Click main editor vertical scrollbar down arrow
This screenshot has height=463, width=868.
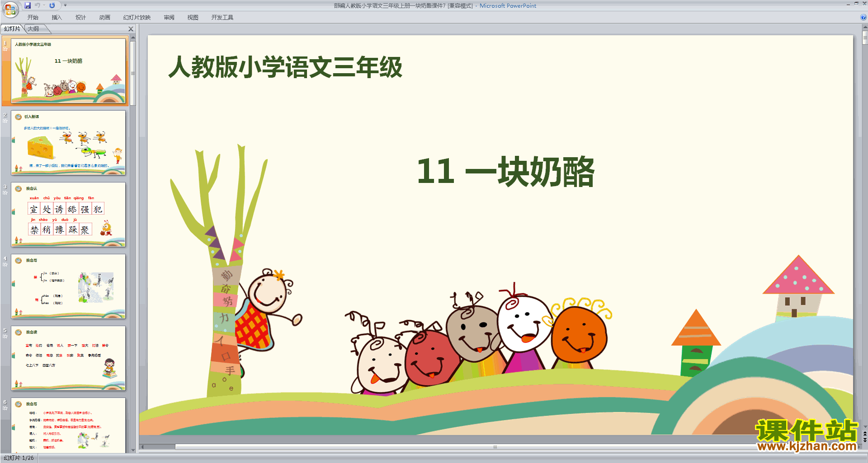pyautogui.click(x=865, y=426)
